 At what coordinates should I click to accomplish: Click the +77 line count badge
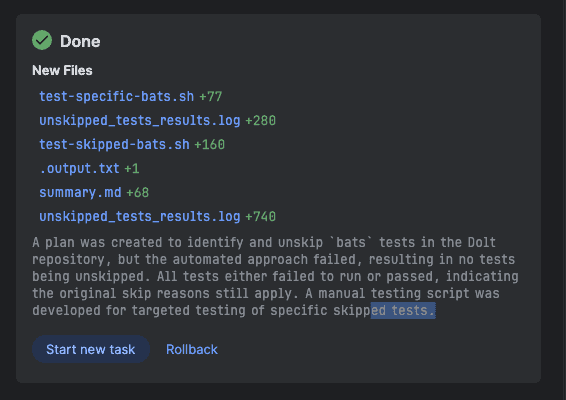point(210,96)
